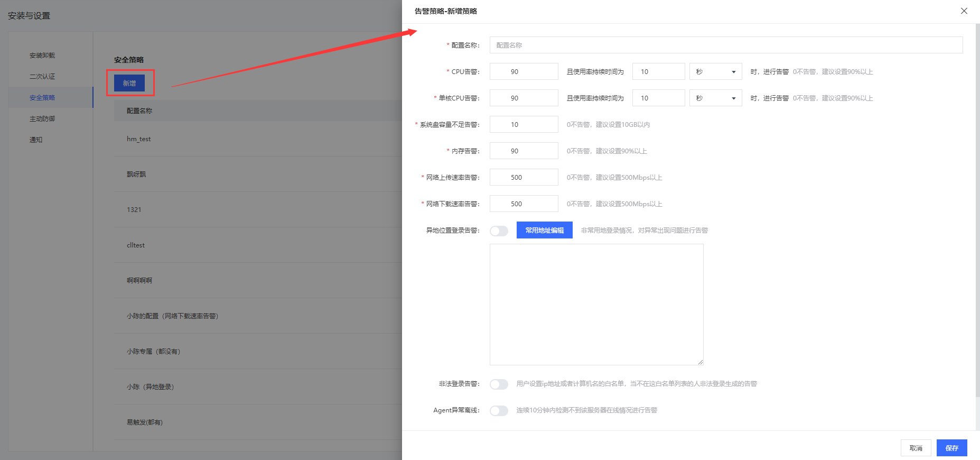Open the 安装卸载 menu item
This screenshot has height=460, width=980.
tap(42, 56)
